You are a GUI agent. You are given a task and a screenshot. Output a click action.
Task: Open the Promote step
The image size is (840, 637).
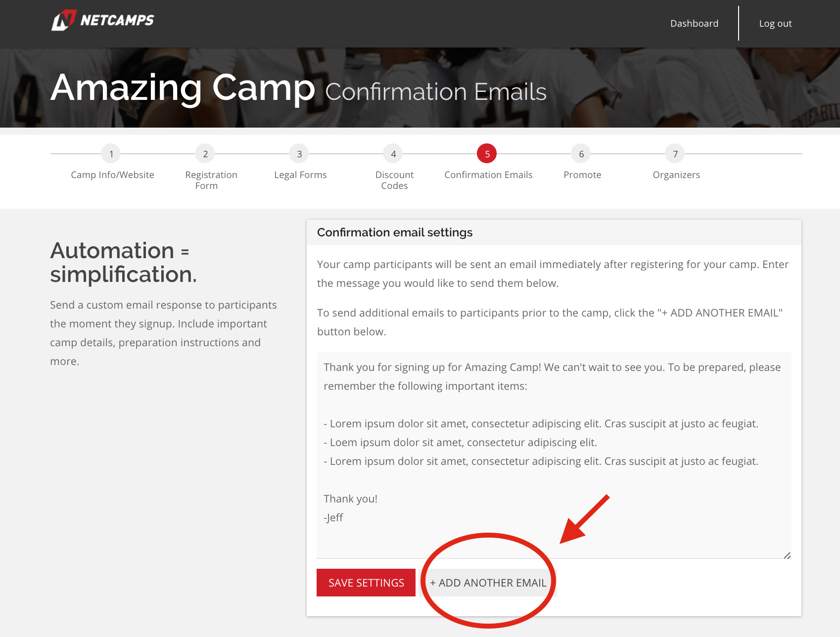coord(582,175)
